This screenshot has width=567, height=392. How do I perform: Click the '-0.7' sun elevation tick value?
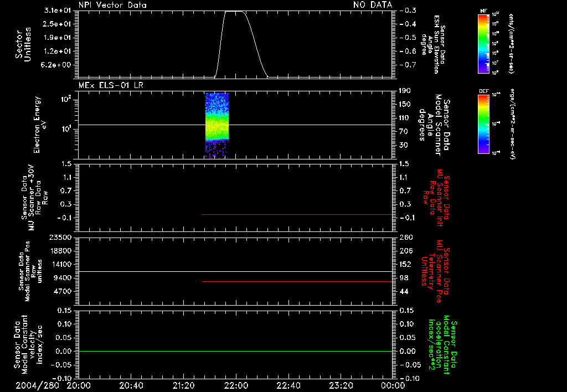point(408,65)
